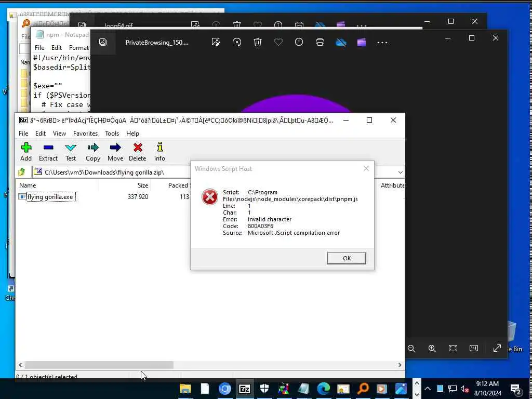
Task: View actual size 1:1 in Photos
Action: [474, 349]
